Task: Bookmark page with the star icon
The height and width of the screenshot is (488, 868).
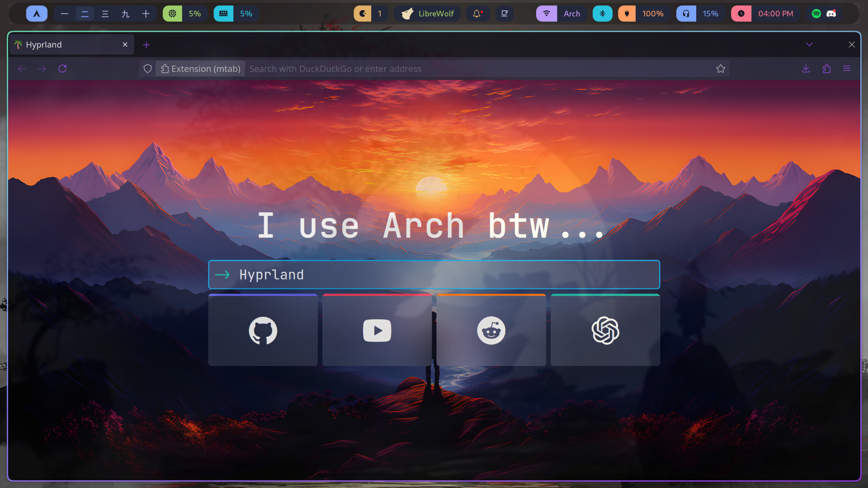Action: (x=721, y=69)
